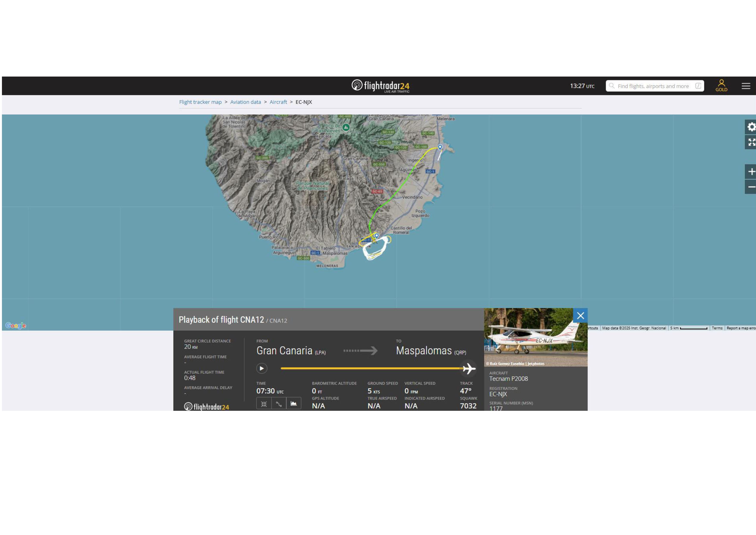Click the Find flights search field

[653, 86]
